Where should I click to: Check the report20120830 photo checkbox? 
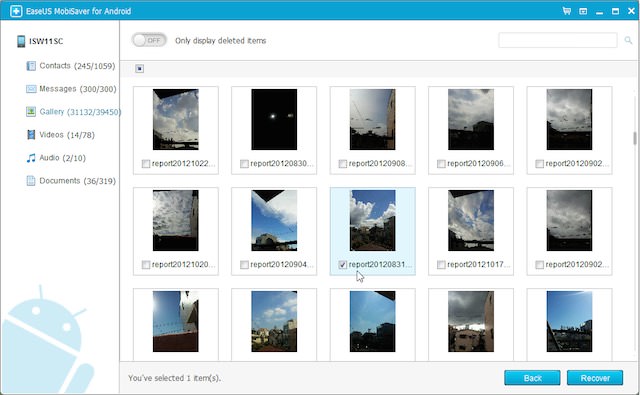[244, 164]
